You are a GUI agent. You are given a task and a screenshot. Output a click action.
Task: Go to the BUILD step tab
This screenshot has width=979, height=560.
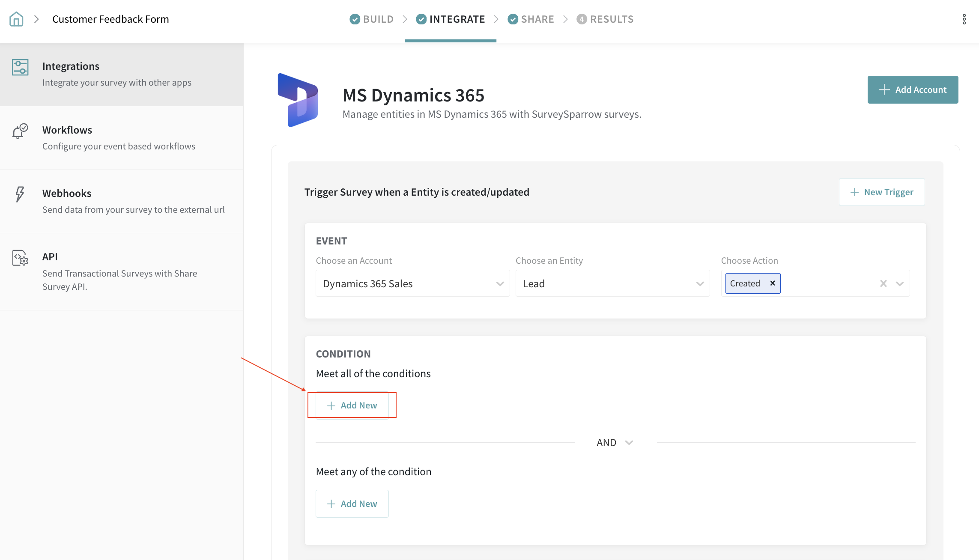pos(372,19)
